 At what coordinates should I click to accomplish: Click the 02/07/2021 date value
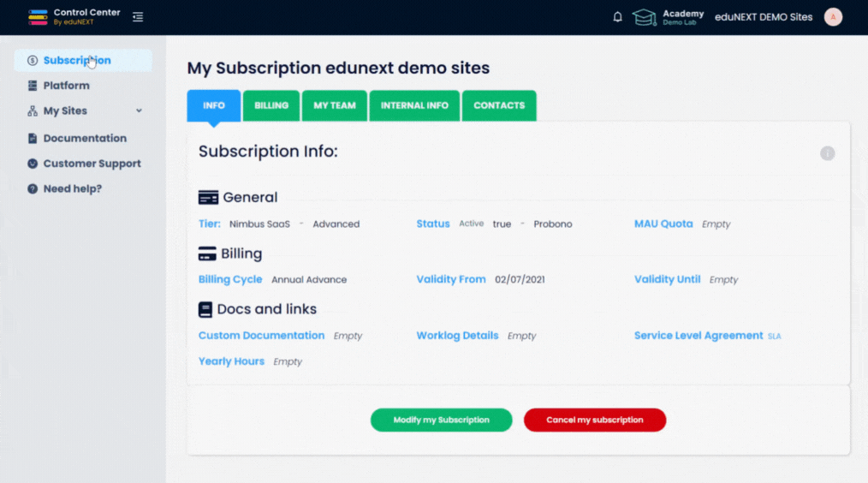pyautogui.click(x=520, y=280)
